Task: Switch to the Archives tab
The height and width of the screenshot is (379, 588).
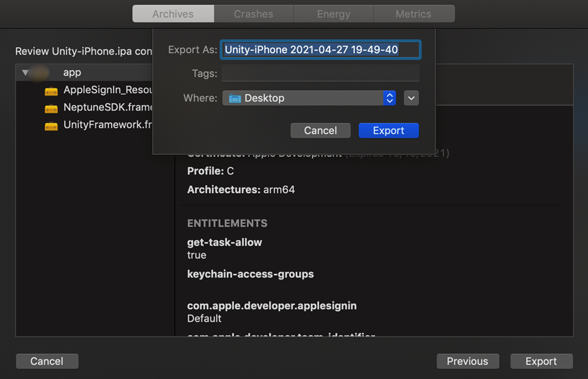Action: pos(173,14)
